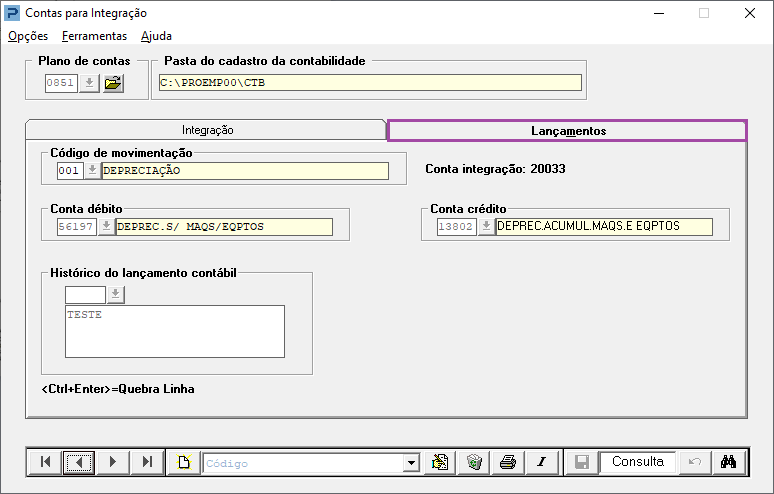Select the Lançamentos tab
This screenshot has width=774, height=494.
click(x=568, y=131)
